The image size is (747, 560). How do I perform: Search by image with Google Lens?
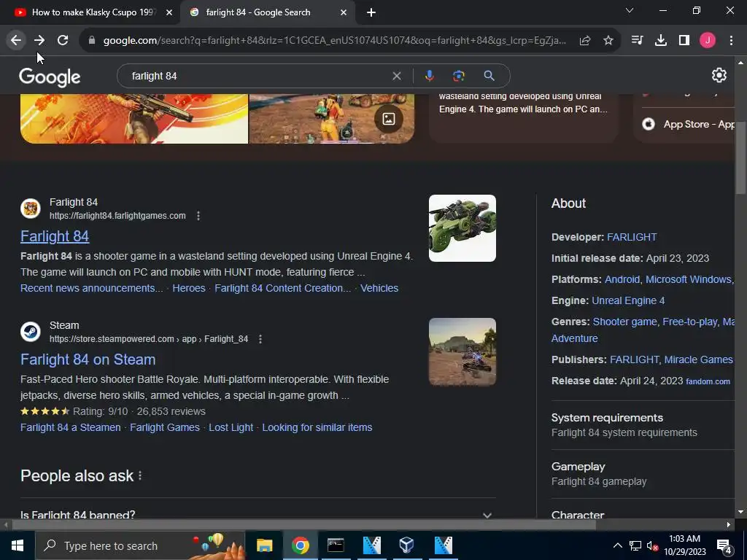[458, 76]
